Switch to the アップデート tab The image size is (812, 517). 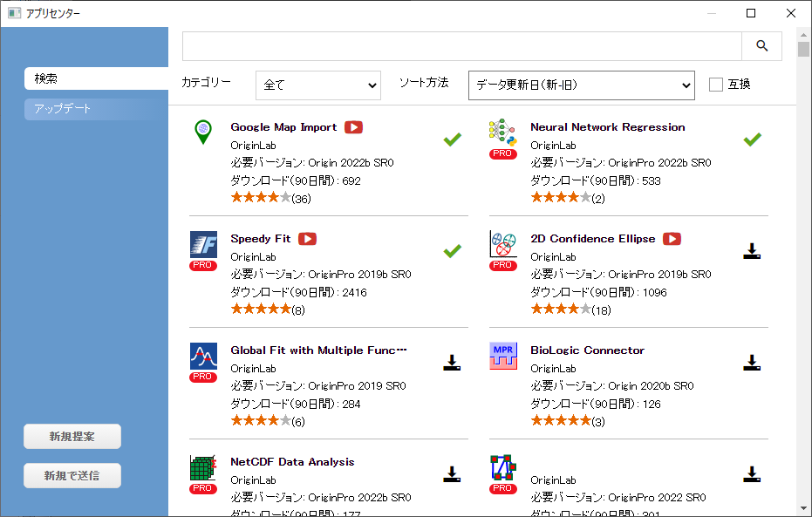pos(96,109)
